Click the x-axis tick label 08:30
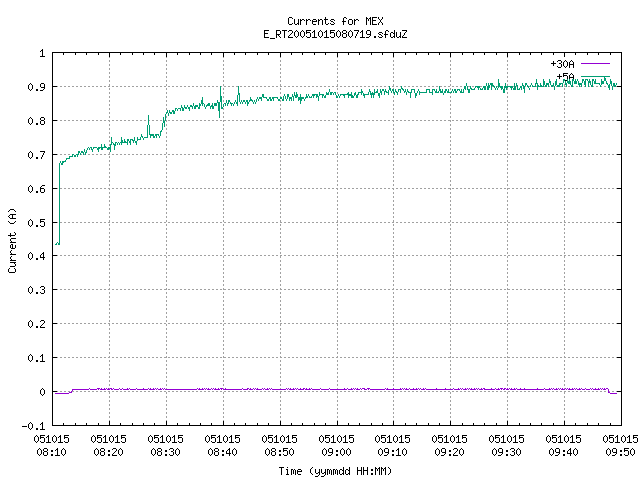 click(165, 452)
